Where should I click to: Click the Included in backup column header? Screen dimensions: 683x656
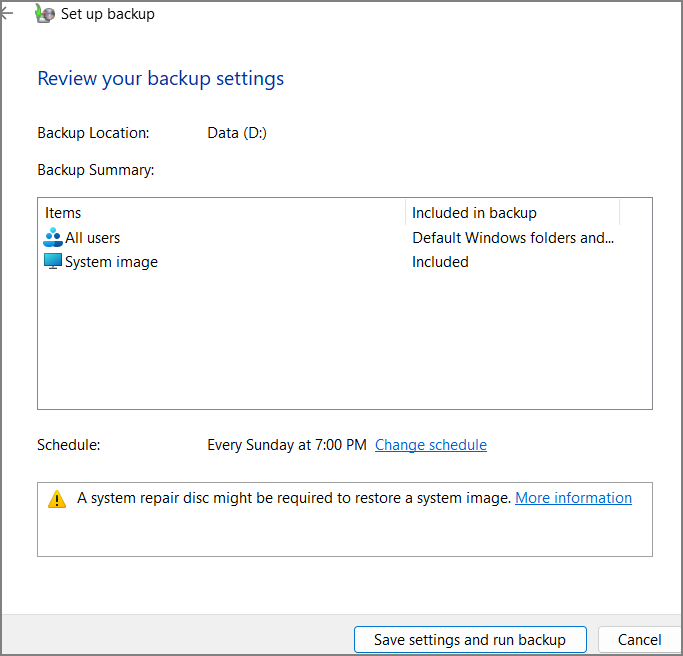[x=474, y=213]
